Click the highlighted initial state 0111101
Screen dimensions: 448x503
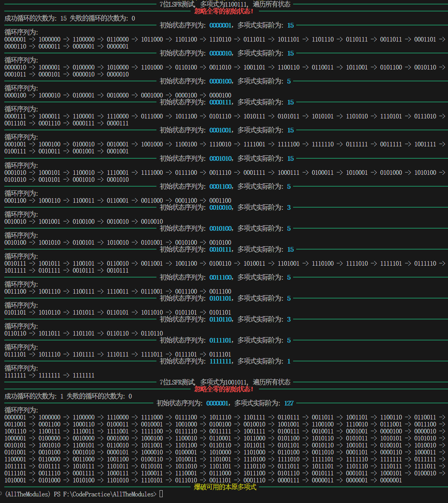[221, 340]
